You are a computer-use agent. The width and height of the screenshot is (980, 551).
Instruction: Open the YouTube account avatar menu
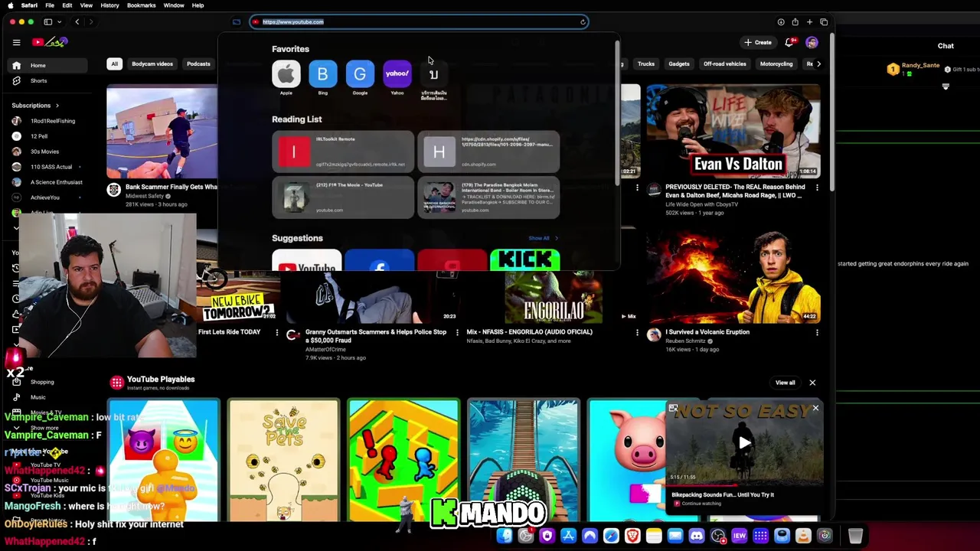coord(812,43)
